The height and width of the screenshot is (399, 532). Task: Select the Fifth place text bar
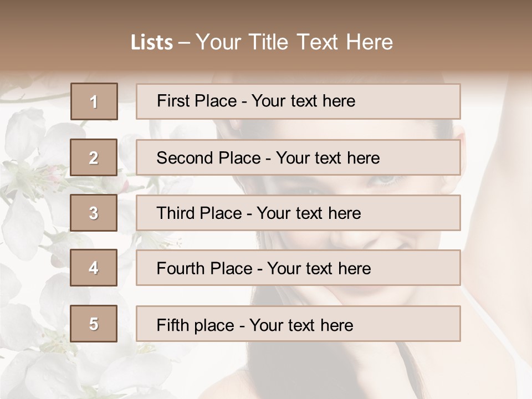[x=298, y=323]
